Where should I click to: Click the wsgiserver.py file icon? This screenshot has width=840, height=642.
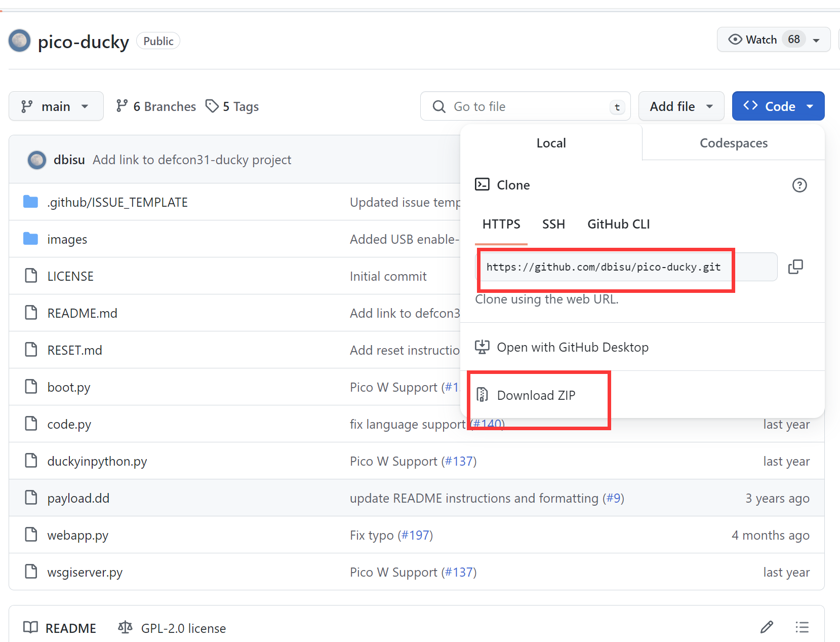click(31, 572)
